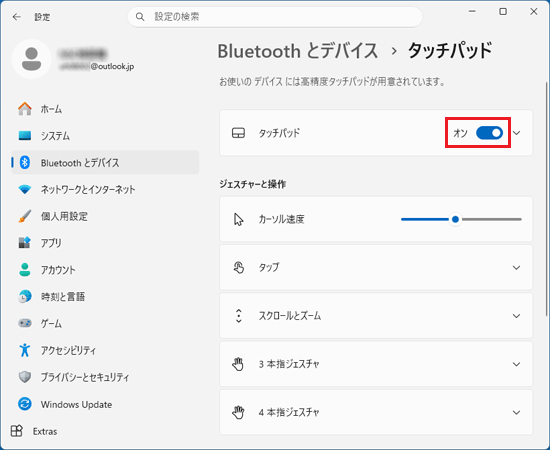Click the @outlook.jp account email

tap(96, 66)
